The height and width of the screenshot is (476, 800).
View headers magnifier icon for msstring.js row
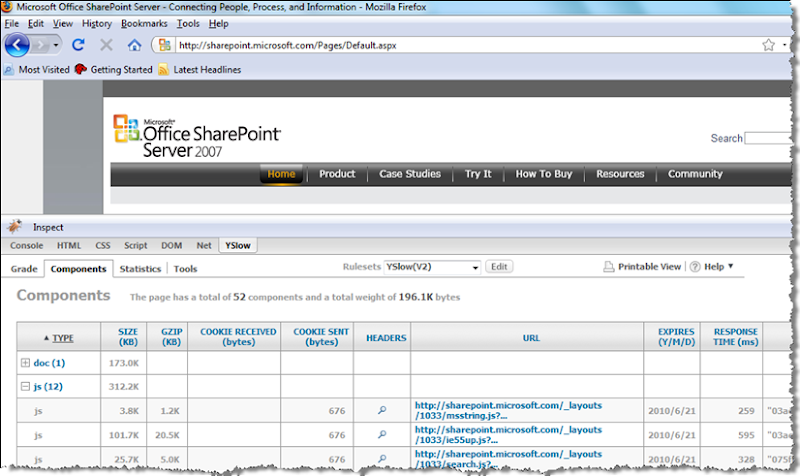tap(382, 410)
